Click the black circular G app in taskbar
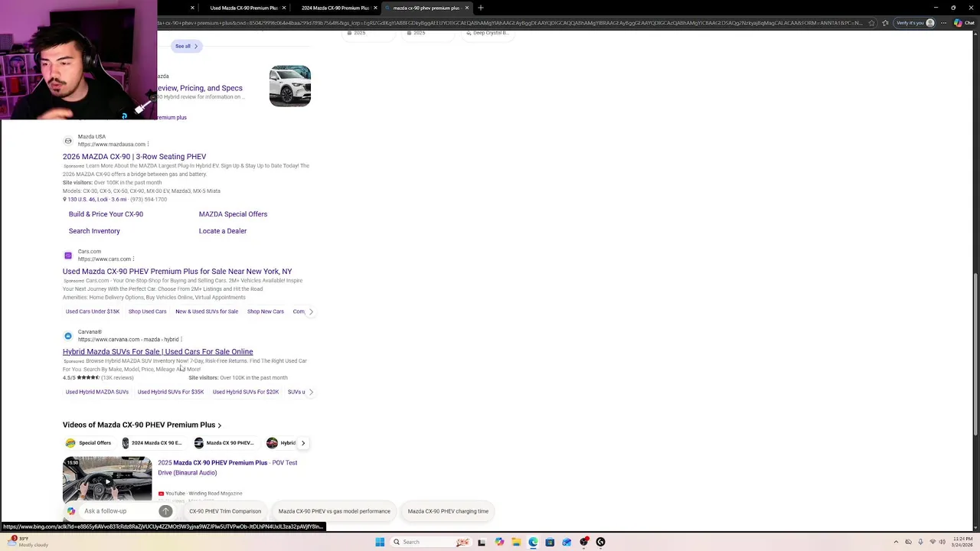The height and width of the screenshot is (551, 980). pyautogui.click(x=600, y=542)
